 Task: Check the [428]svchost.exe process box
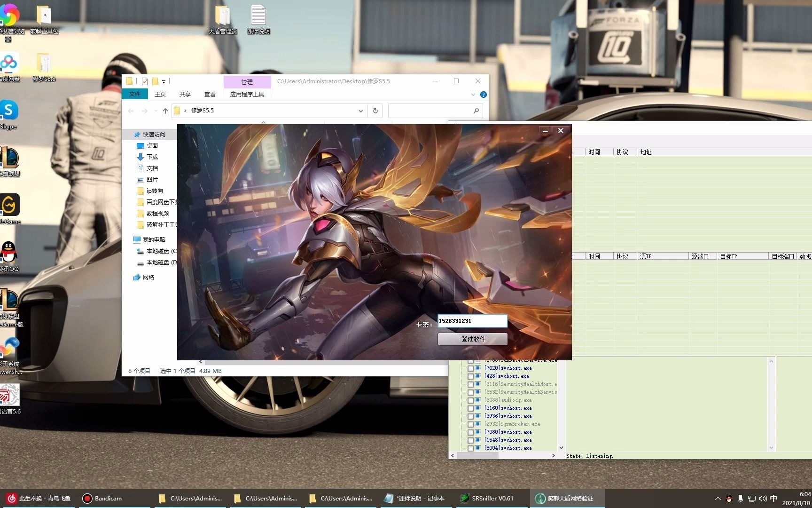point(470,376)
